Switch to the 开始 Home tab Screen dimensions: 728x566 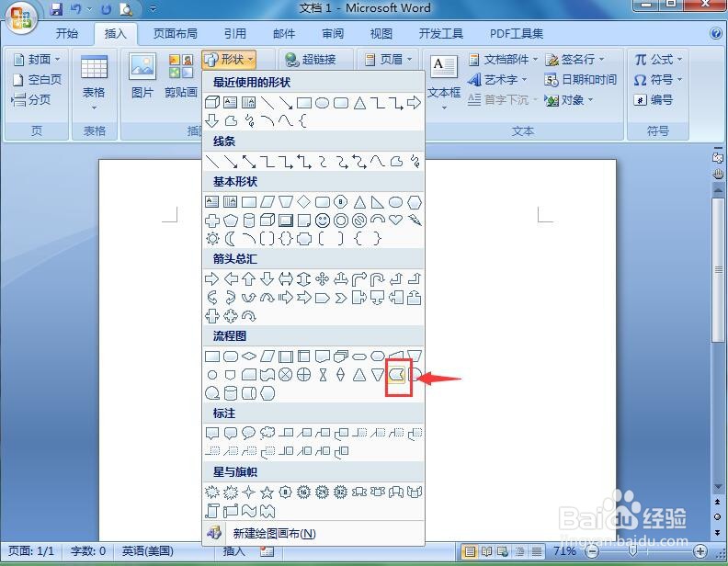pyautogui.click(x=67, y=33)
